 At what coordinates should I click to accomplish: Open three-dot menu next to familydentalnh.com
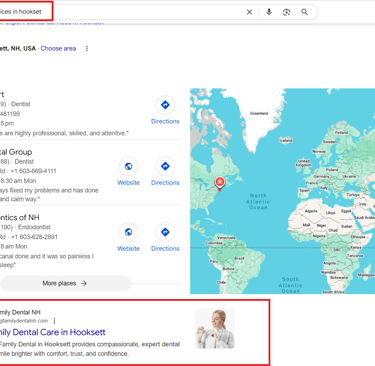pyautogui.click(x=54, y=321)
